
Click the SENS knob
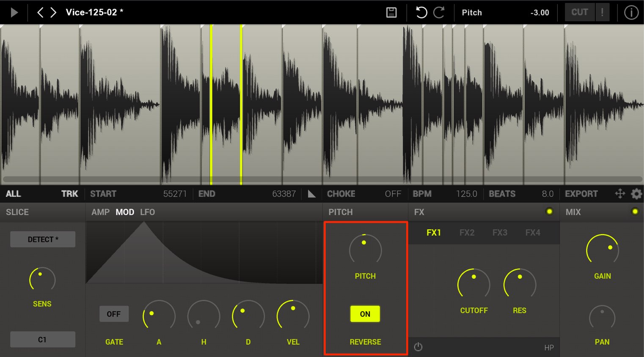point(42,280)
